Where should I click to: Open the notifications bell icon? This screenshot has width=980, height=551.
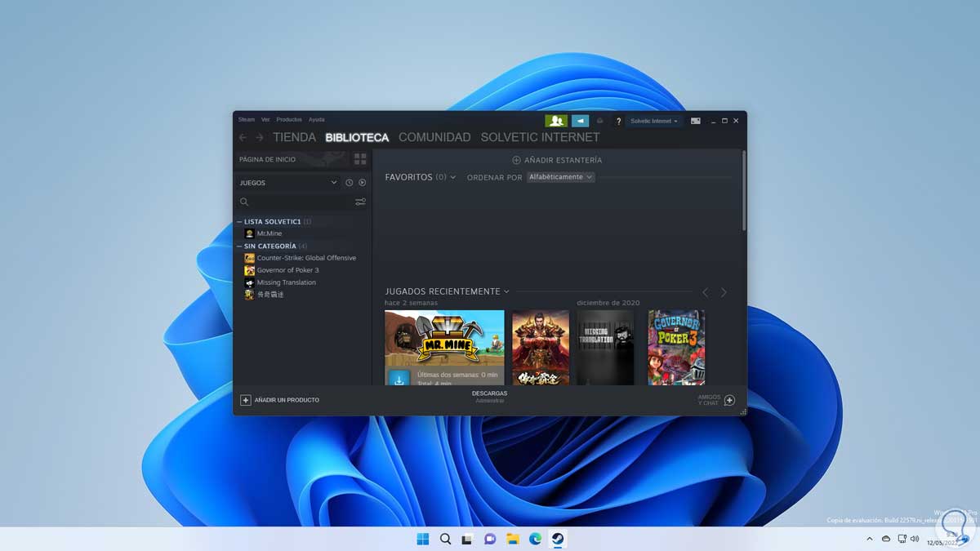(600, 121)
